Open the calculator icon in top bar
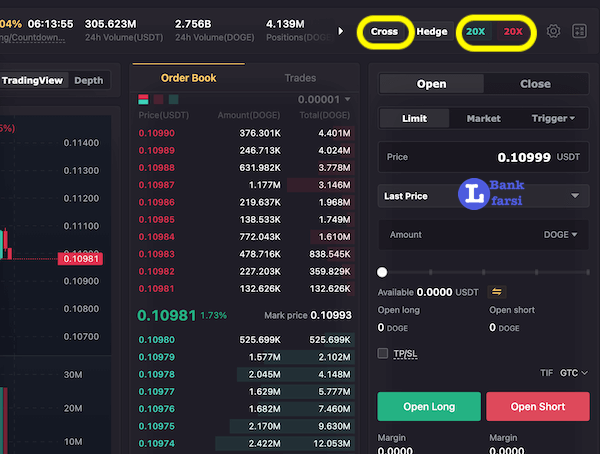 pyautogui.click(x=579, y=31)
